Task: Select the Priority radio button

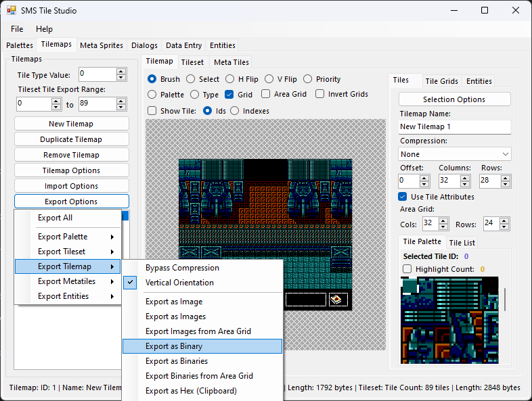Action: 308,79
